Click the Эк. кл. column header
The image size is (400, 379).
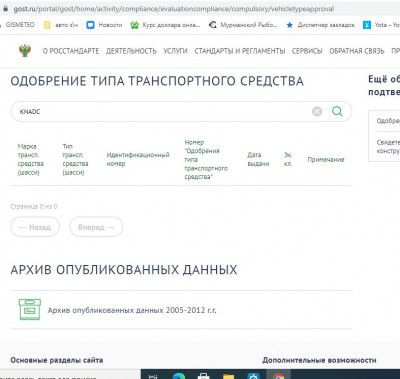point(288,159)
